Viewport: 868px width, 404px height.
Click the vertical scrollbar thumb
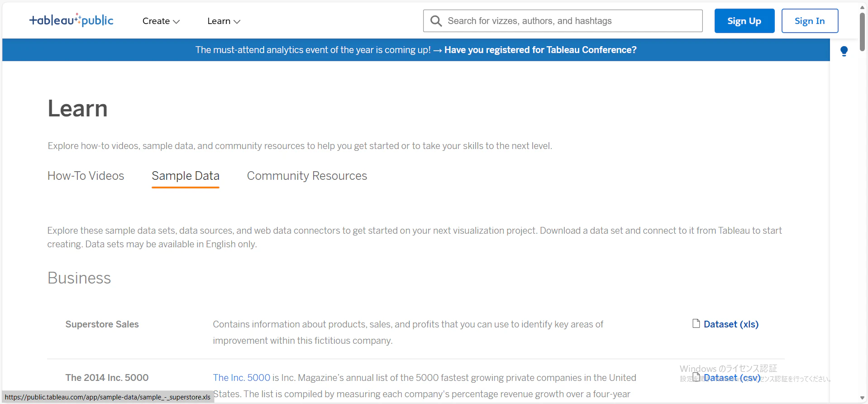coord(862,32)
